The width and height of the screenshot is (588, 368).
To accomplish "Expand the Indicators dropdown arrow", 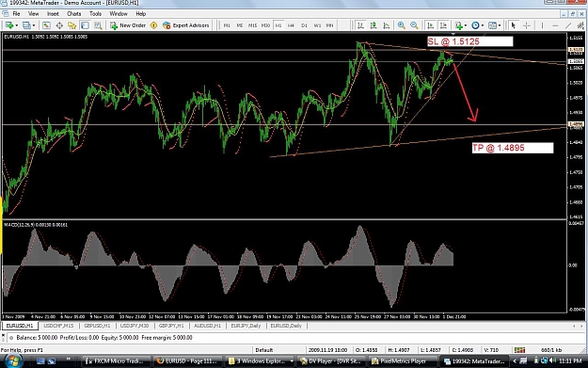I will click(466, 25).
